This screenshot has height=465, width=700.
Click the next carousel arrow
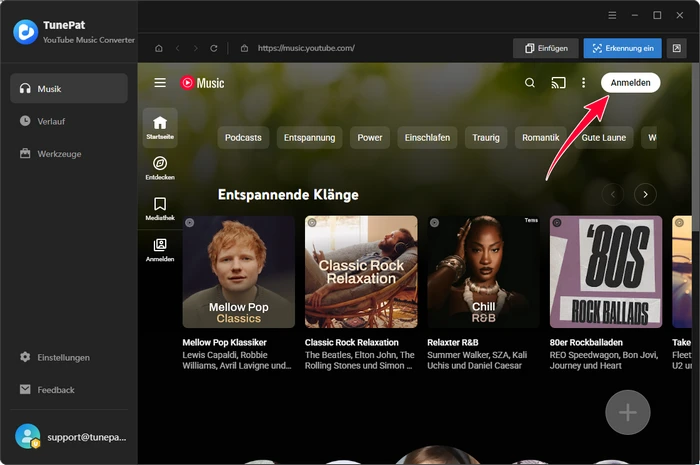(x=645, y=194)
